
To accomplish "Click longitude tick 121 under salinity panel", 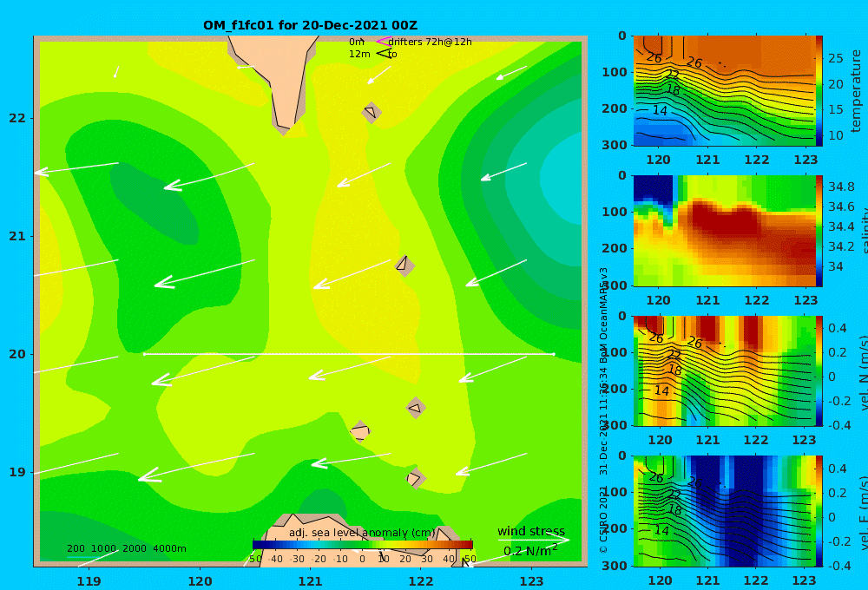I will [x=707, y=300].
